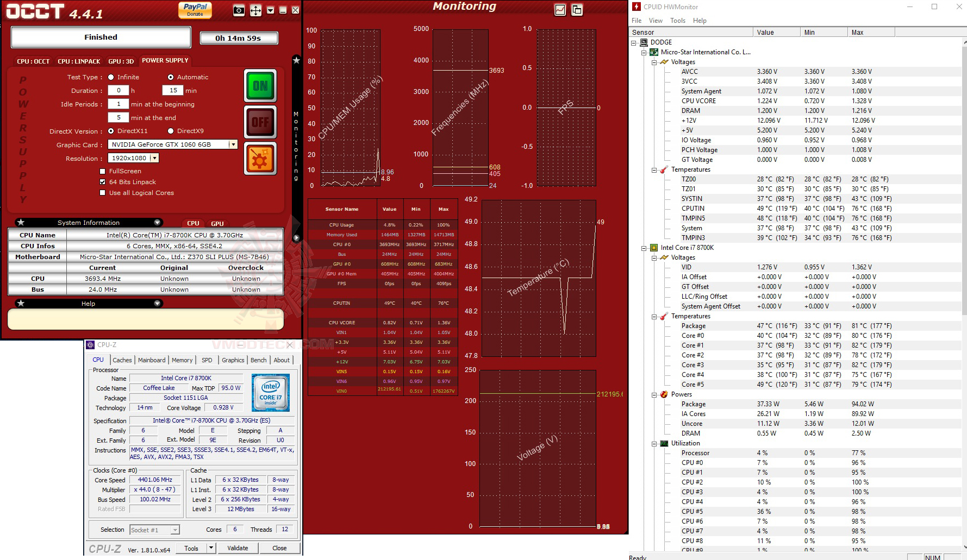Collapse the Micro-Star International tree node

point(644,52)
